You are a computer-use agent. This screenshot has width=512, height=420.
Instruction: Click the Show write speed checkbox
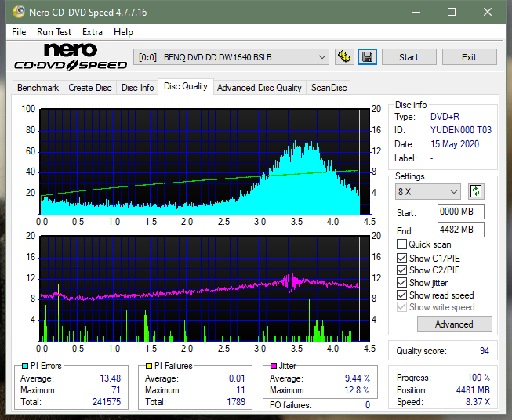[x=401, y=307]
